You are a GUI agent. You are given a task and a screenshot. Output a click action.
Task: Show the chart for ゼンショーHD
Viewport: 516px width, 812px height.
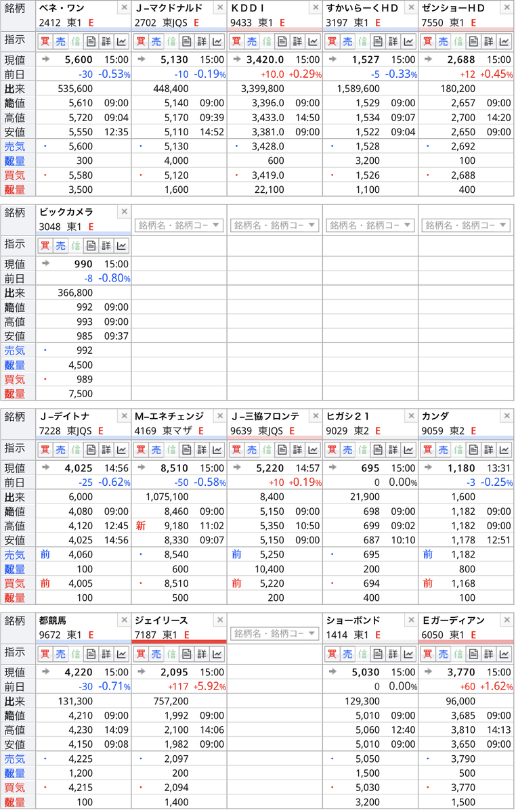[x=504, y=41]
